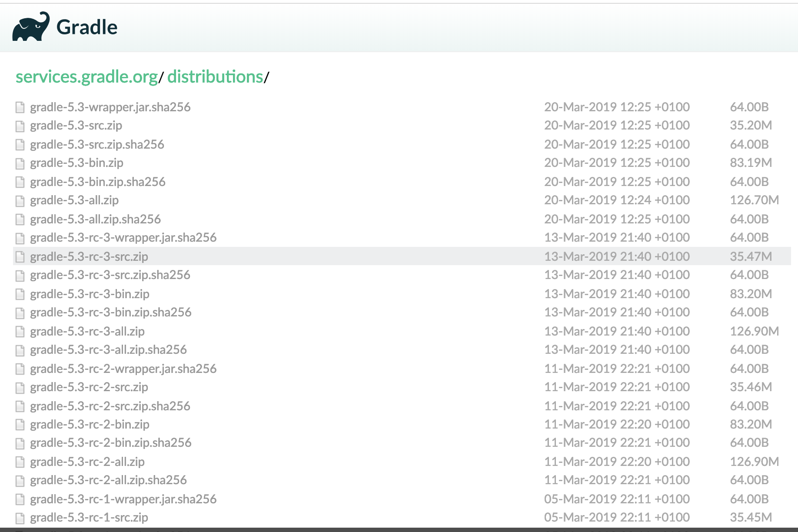Click file icon beside gradle-5.3-all.zip.sha256
The width and height of the screenshot is (798, 532).
click(x=20, y=219)
